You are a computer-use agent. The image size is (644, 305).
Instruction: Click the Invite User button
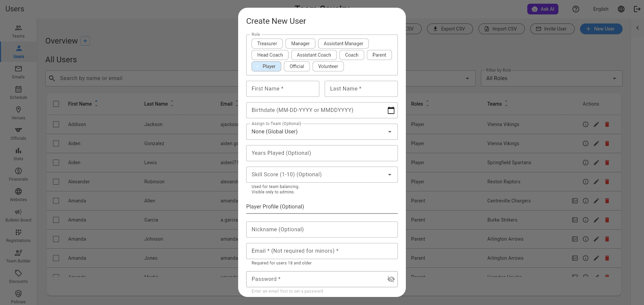click(552, 29)
